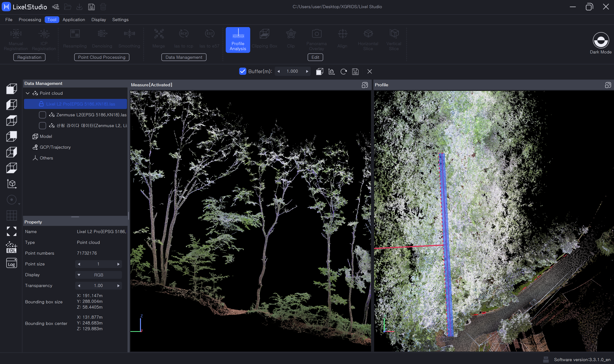Click the fullscreen expand arrows icon
Image resolution: width=614 pixels, height=364 pixels.
[11, 231]
